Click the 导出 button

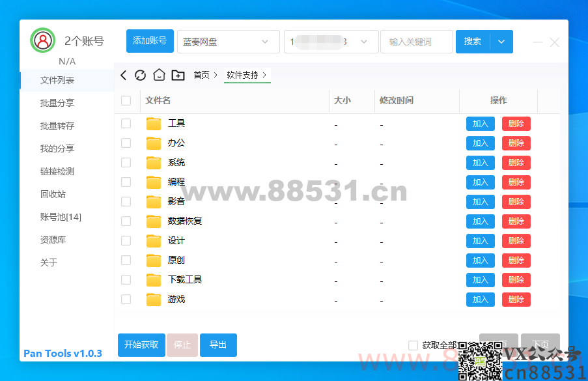(218, 345)
